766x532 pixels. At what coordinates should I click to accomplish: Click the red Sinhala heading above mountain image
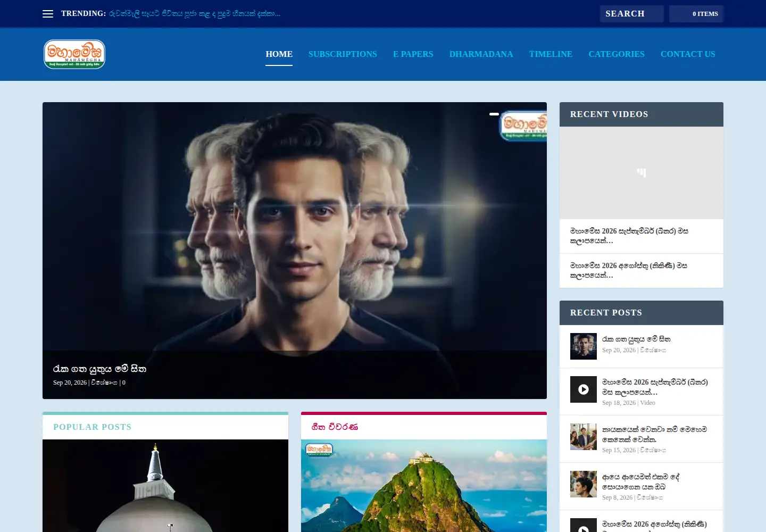pos(335,427)
